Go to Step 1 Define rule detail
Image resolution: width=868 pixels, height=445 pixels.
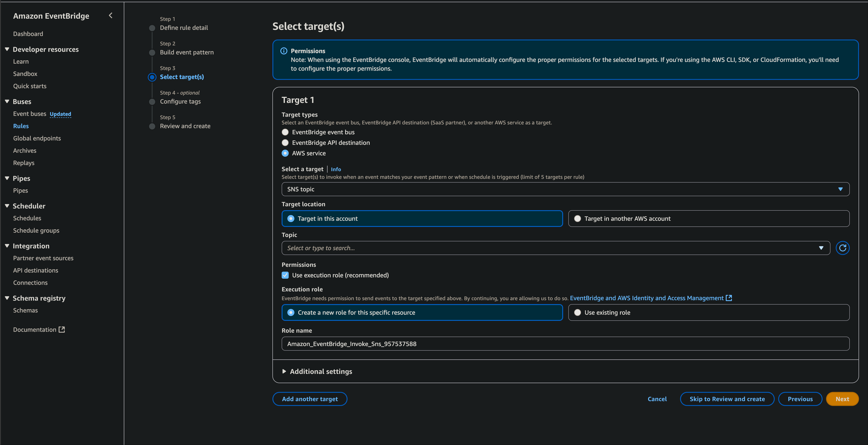(184, 28)
